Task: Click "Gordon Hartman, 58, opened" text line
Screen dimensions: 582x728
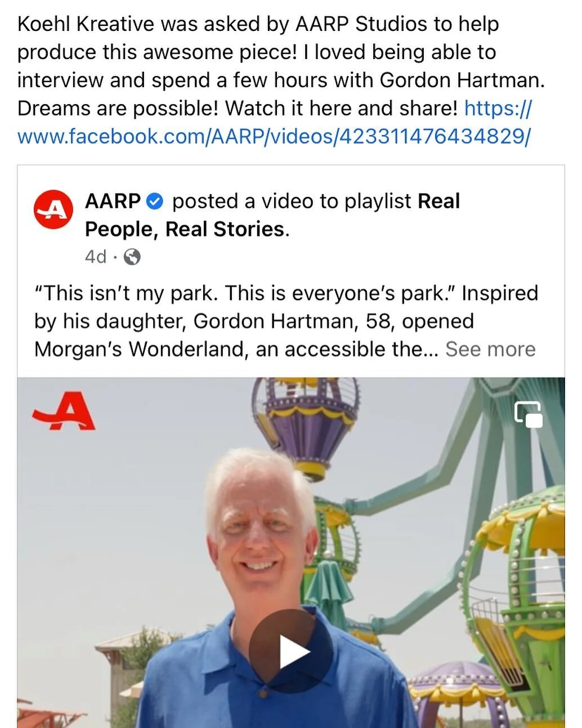Action: (334, 321)
